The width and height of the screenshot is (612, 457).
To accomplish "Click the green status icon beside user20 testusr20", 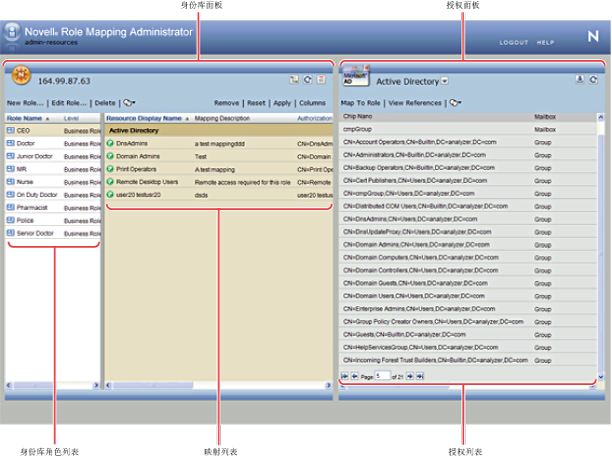I will tap(110, 194).
